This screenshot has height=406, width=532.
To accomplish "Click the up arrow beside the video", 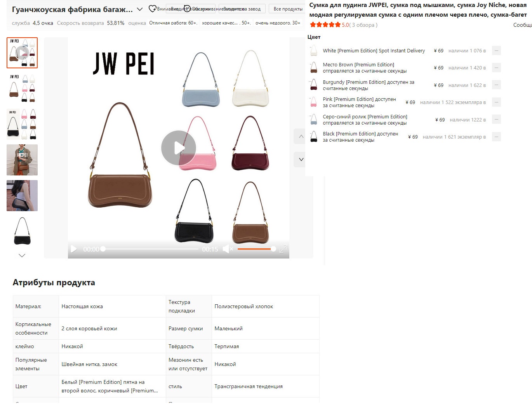I will point(301,136).
